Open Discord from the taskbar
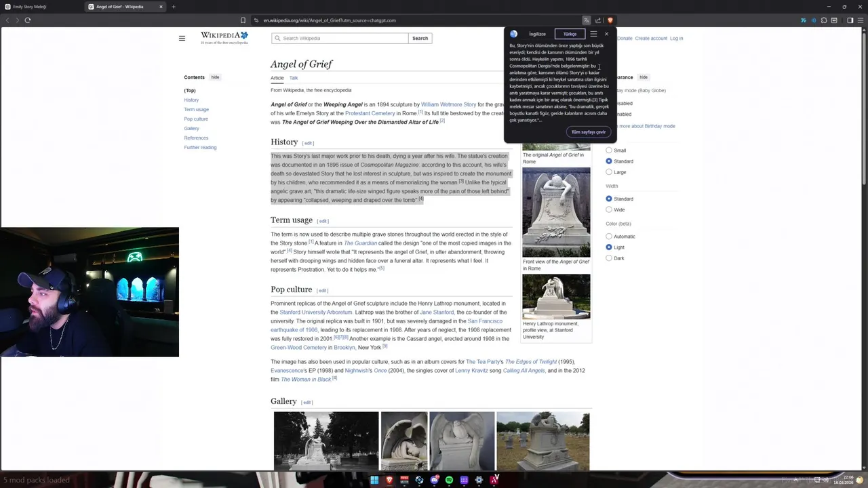Screen dimensions: 868x488 pos(435,480)
